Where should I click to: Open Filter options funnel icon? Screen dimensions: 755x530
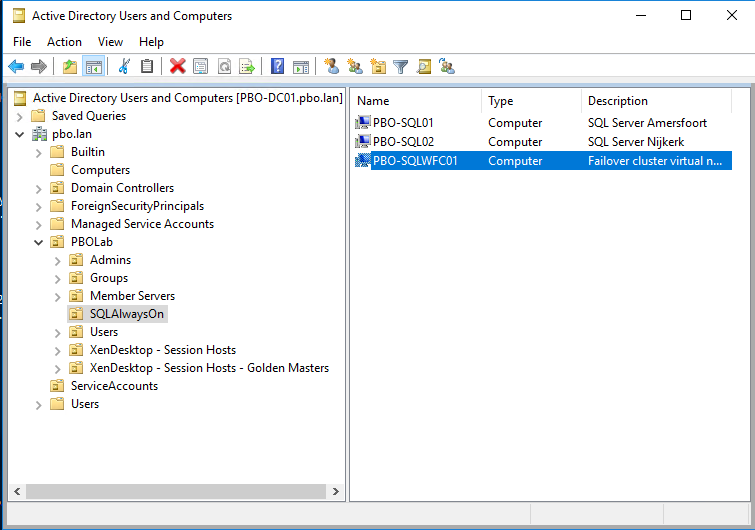(x=401, y=66)
